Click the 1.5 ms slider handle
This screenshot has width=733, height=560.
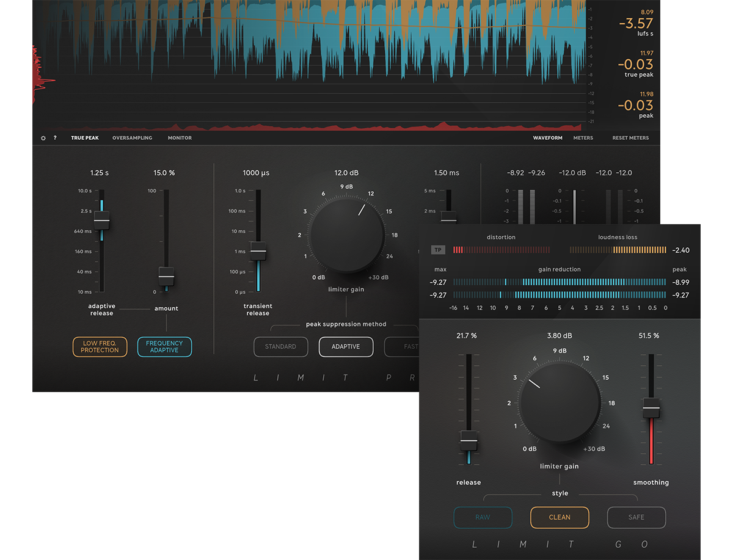(x=449, y=219)
